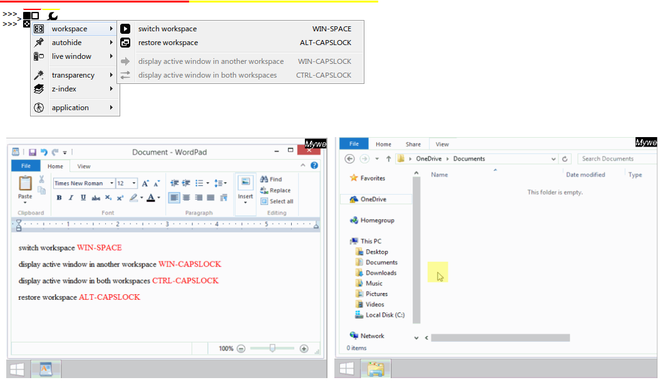Image resolution: width=665 pixels, height=385 pixels.
Task: Open the transparency submenu
Action: pos(74,75)
